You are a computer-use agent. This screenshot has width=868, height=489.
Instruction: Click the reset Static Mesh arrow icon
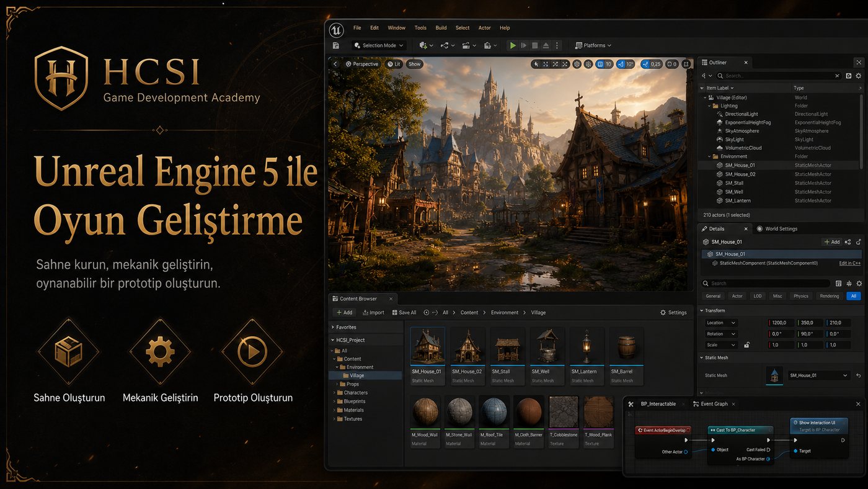point(858,375)
